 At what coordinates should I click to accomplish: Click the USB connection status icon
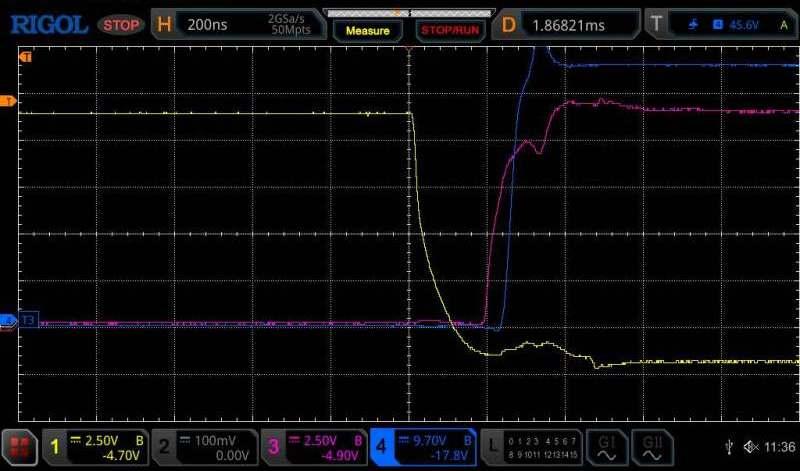728,446
